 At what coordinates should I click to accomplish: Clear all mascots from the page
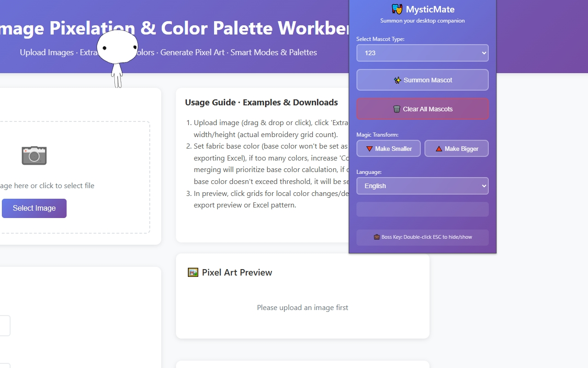[423, 109]
